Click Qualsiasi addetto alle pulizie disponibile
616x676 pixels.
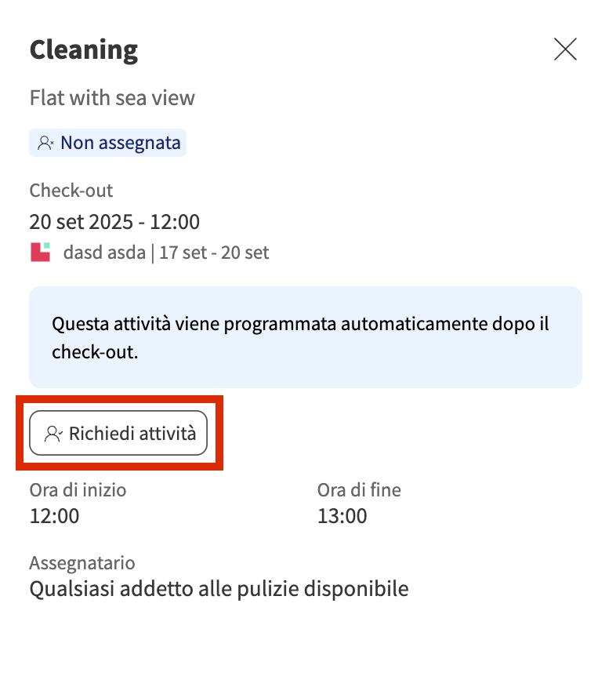pos(219,588)
